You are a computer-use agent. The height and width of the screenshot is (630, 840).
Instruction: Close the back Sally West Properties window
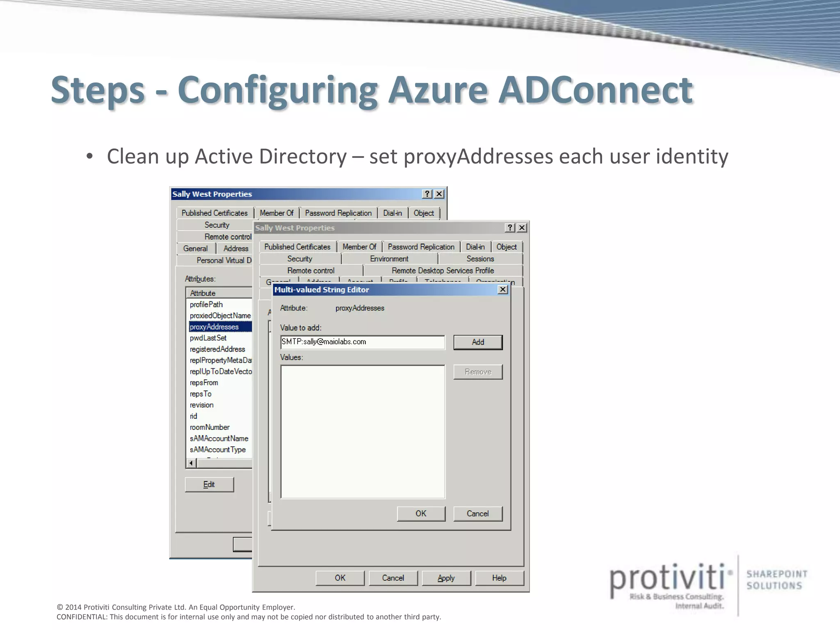pyautogui.click(x=439, y=194)
